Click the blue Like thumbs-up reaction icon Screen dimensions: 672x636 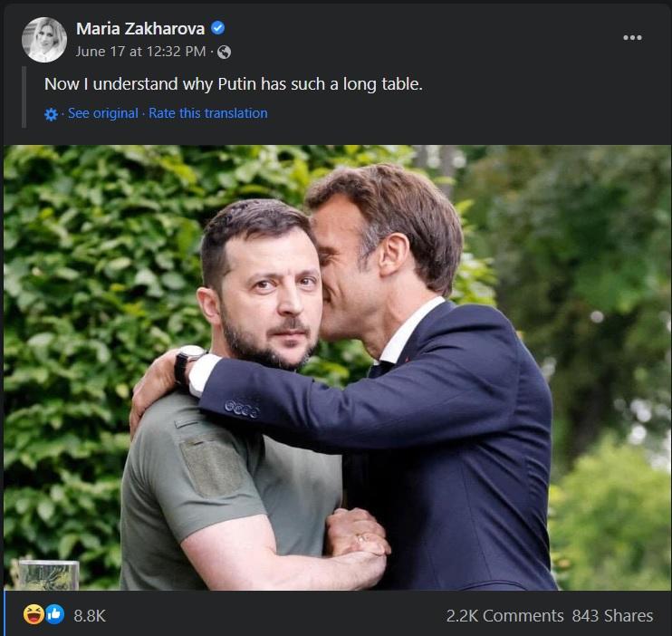pyautogui.click(x=54, y=615)
